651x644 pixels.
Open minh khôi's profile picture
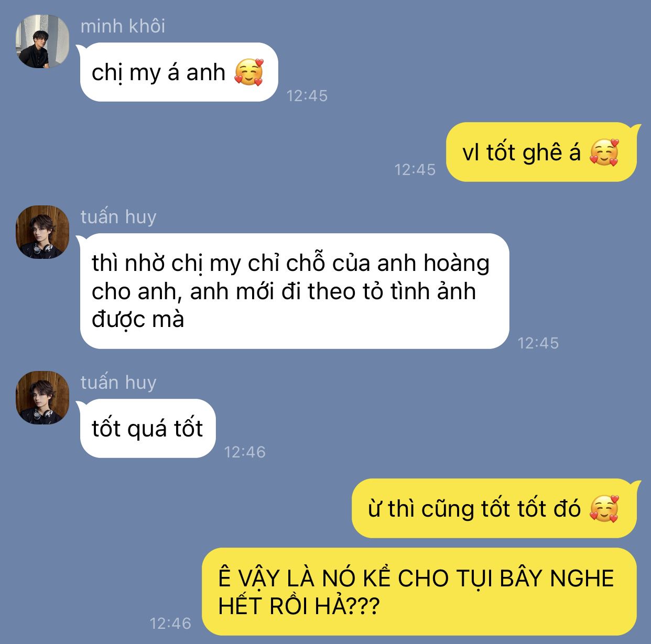pos(42,41)
